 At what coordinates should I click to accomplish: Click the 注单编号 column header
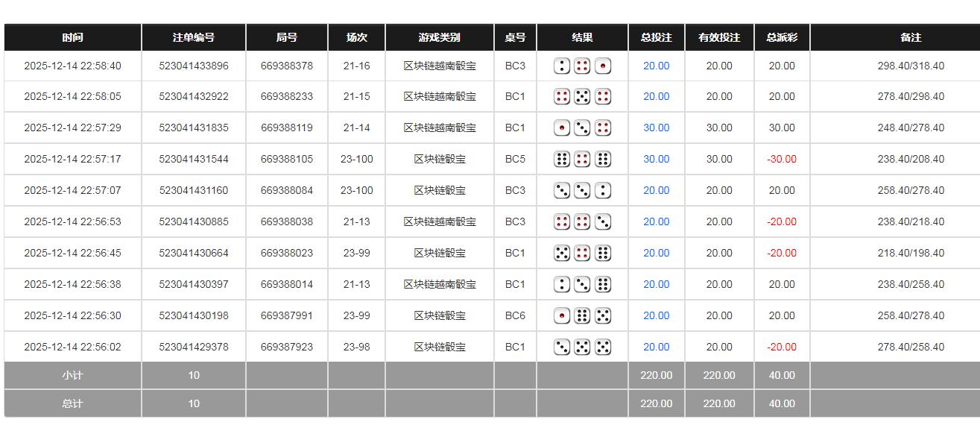coord(194,37)
